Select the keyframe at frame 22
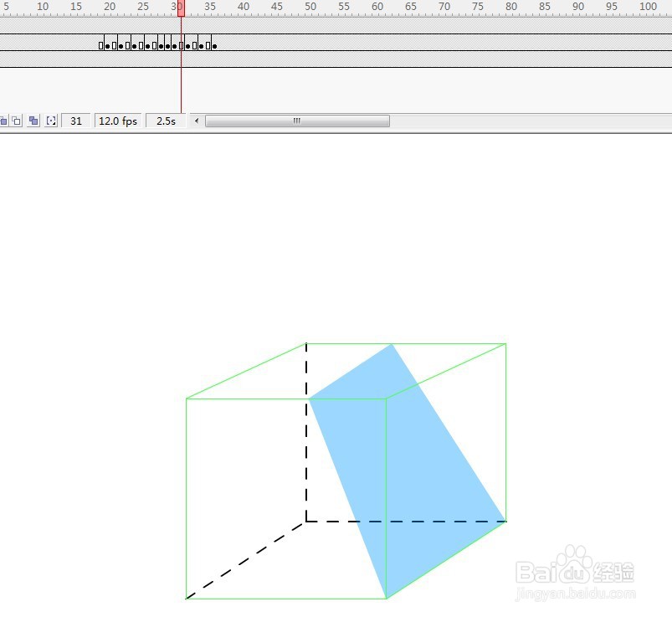The image size is (672, 617). 121,46
